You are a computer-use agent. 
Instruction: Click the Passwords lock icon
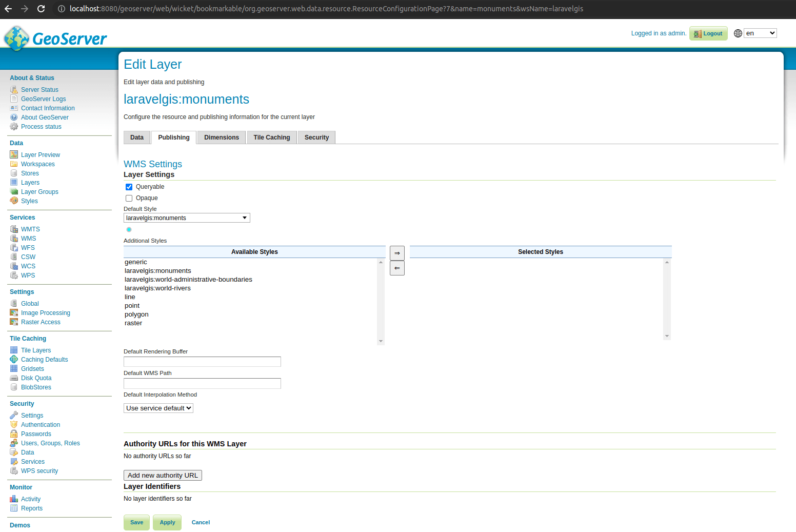coord(14,434)
